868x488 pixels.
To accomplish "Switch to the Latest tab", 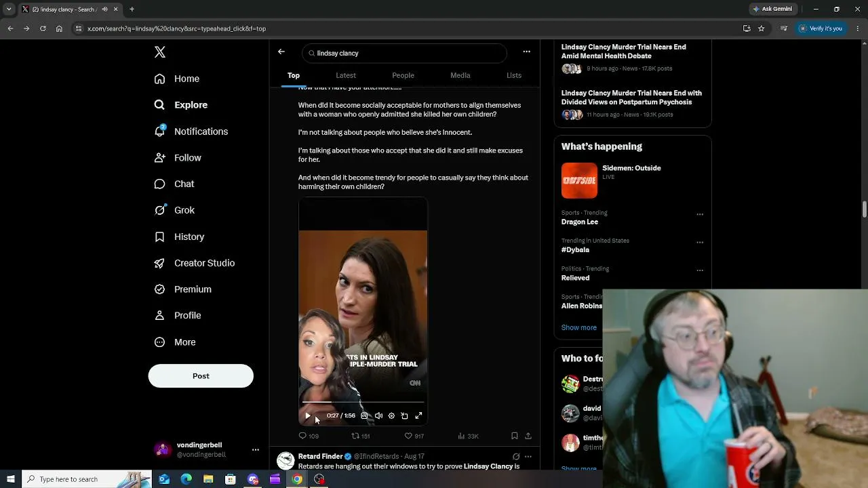I will 346,75.
